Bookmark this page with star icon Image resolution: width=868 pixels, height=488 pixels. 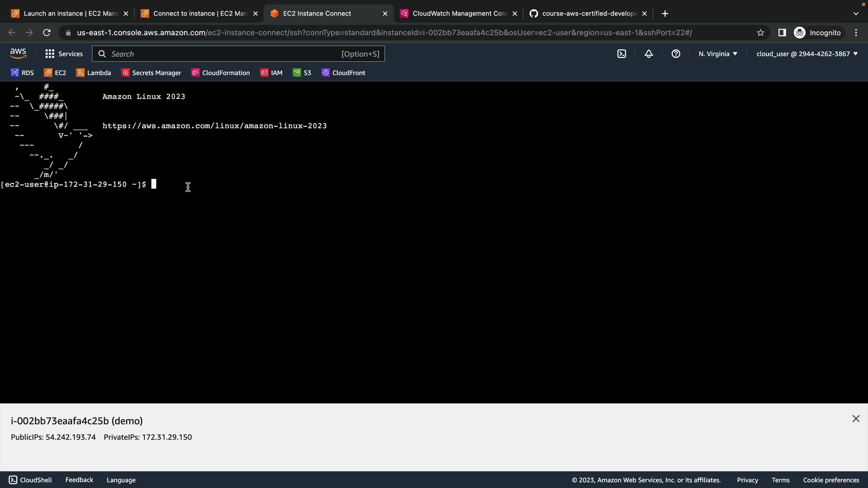click(760, 33)
